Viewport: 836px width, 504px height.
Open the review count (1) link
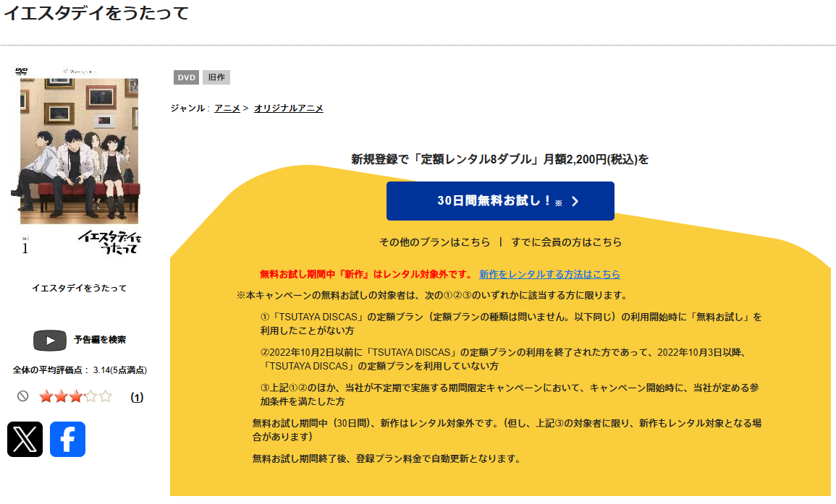137,398
